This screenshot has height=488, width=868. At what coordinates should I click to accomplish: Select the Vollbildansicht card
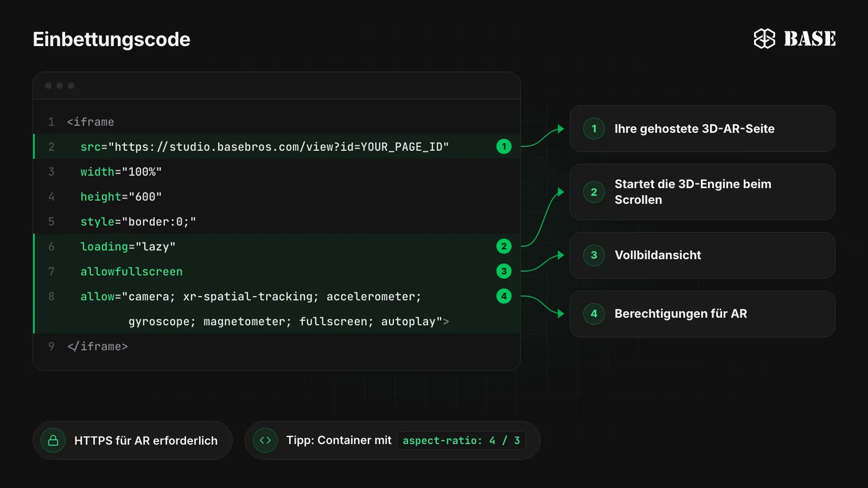point(702,255)
